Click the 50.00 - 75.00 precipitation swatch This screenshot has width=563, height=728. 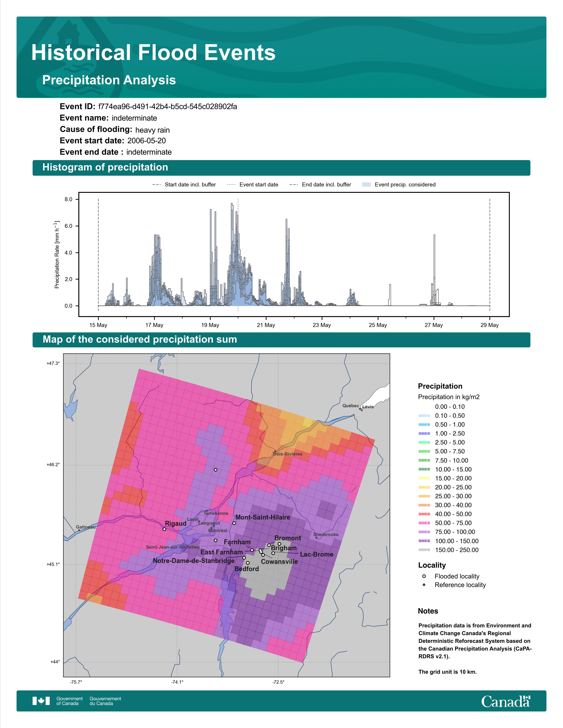[424, 523]
